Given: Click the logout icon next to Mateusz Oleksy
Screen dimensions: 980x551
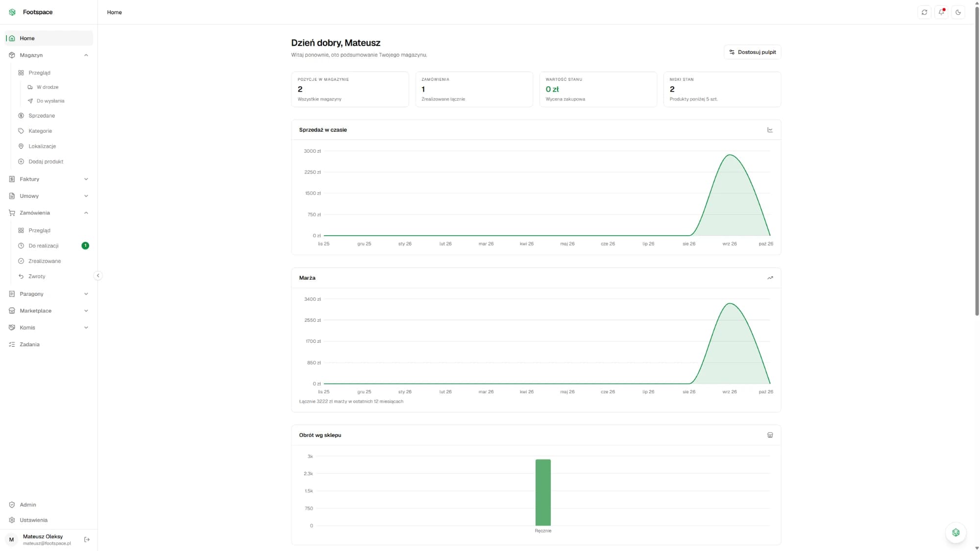Looking at the screenshot, I should click(x=87, y=539).
